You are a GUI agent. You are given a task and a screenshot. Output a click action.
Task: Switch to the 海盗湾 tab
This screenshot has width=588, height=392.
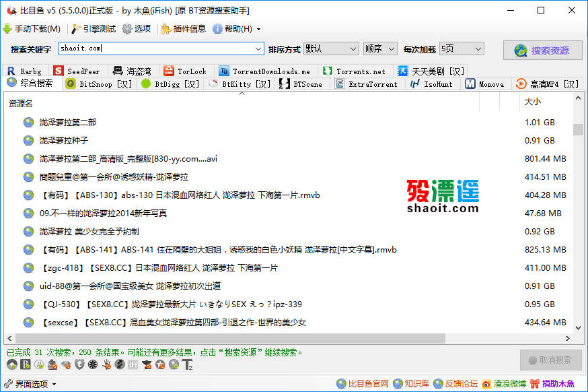pos(133,71)
